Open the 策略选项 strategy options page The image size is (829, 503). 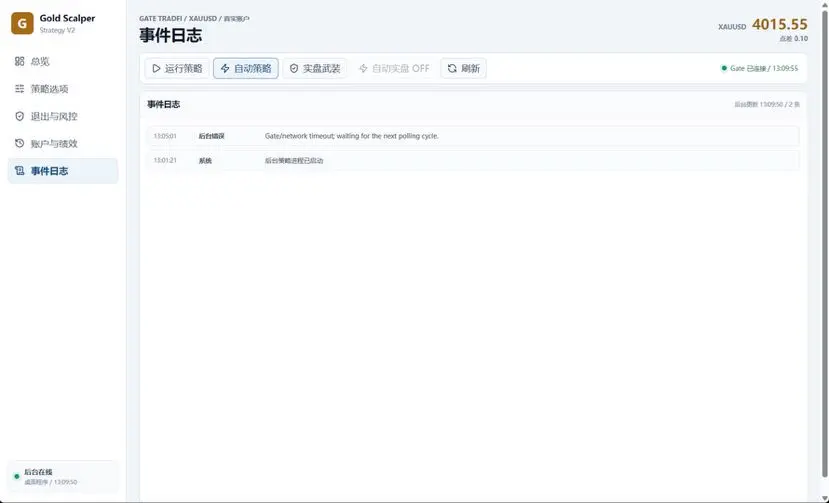(x=63, y=89)
